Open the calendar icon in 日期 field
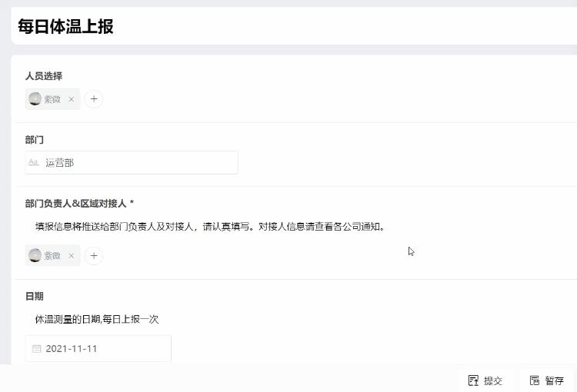 point(36,349)
